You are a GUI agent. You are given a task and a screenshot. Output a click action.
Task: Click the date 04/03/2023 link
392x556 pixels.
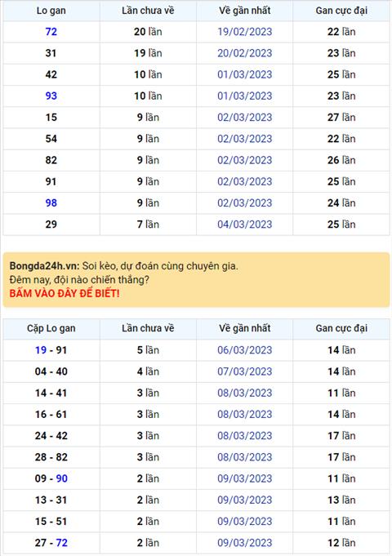[245, 225]
